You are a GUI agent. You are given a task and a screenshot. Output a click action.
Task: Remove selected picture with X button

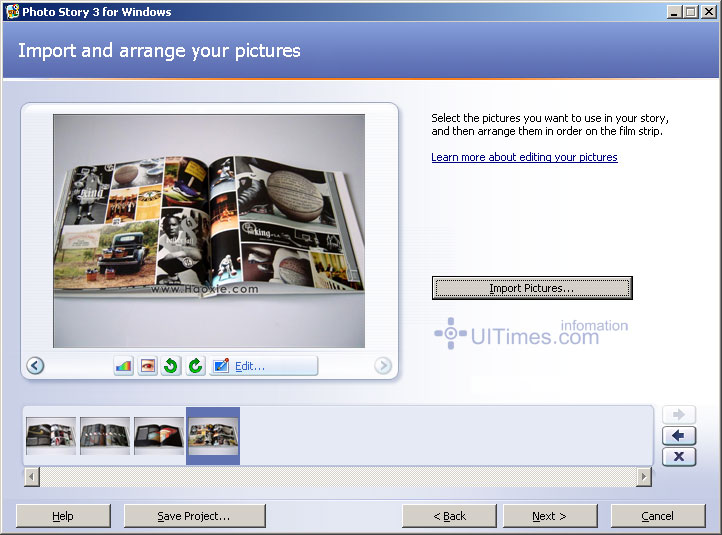[679, 457]
